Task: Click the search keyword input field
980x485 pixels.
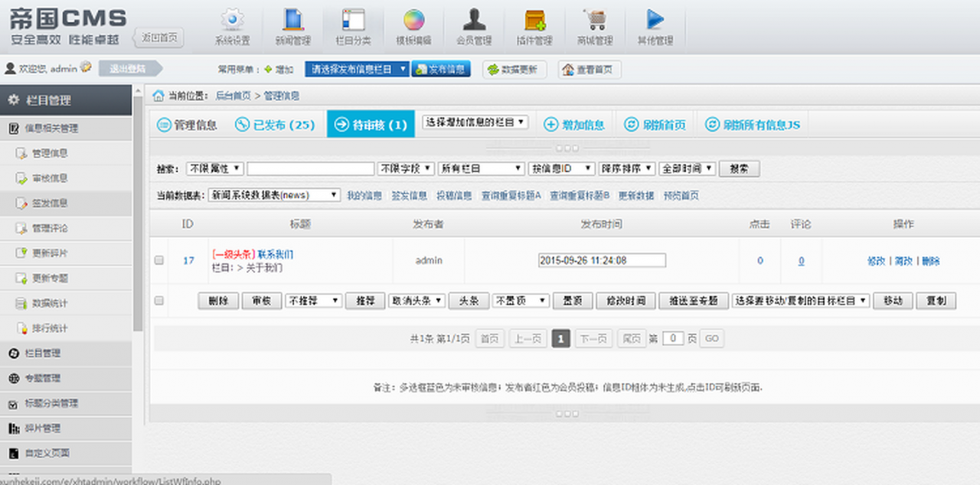Action: pyautogui.click(x=311, y=168)
